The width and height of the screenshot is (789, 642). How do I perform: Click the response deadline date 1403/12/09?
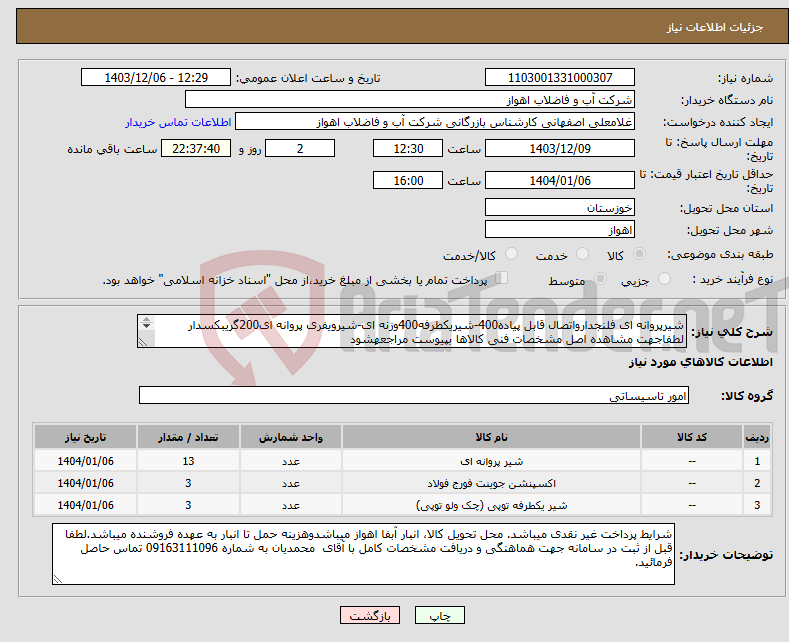coord(560,148)
